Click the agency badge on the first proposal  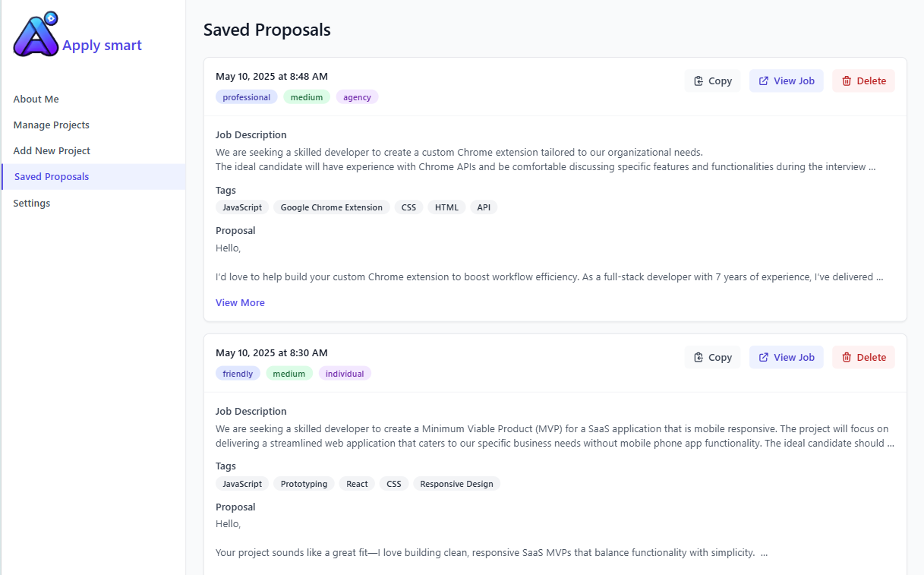pyautogui.click(x=357, y=97)
